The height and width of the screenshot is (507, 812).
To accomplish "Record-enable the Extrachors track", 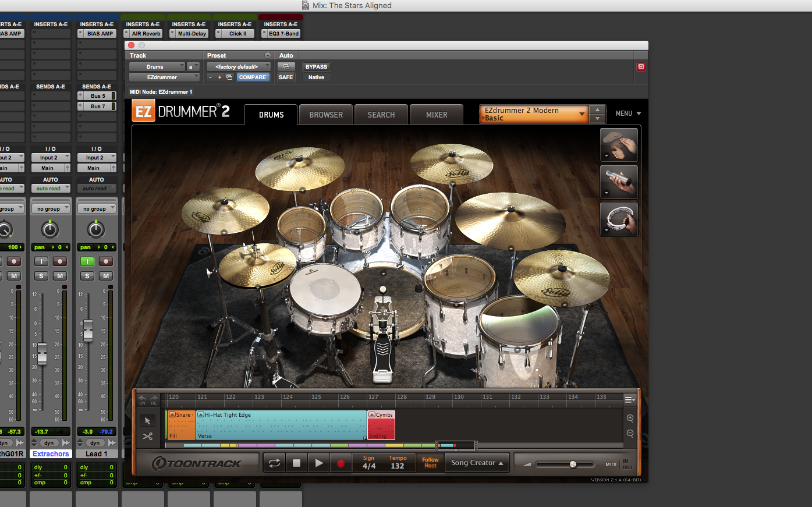I will coord(59,261).
